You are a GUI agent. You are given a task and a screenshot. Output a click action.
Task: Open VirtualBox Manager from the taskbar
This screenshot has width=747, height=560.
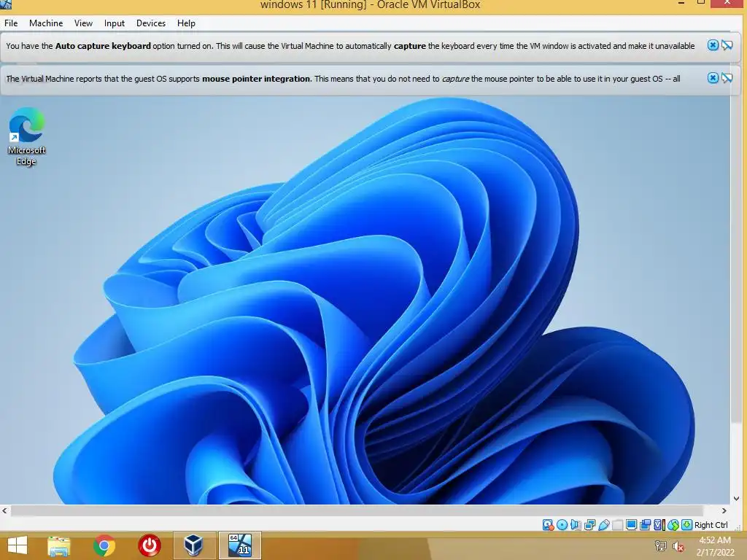click(x=194, y=545)
